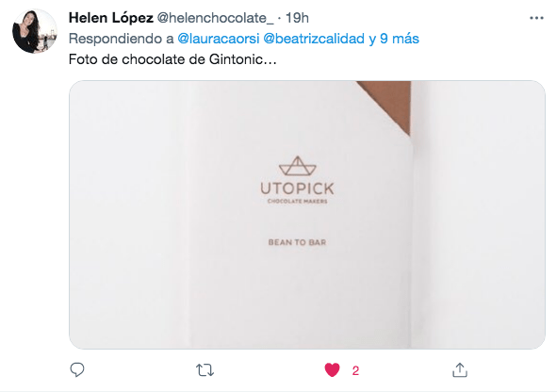Click the Helen López display name
Image resolution: width=557 pixels, height=392 pixels.
(111, 18)
